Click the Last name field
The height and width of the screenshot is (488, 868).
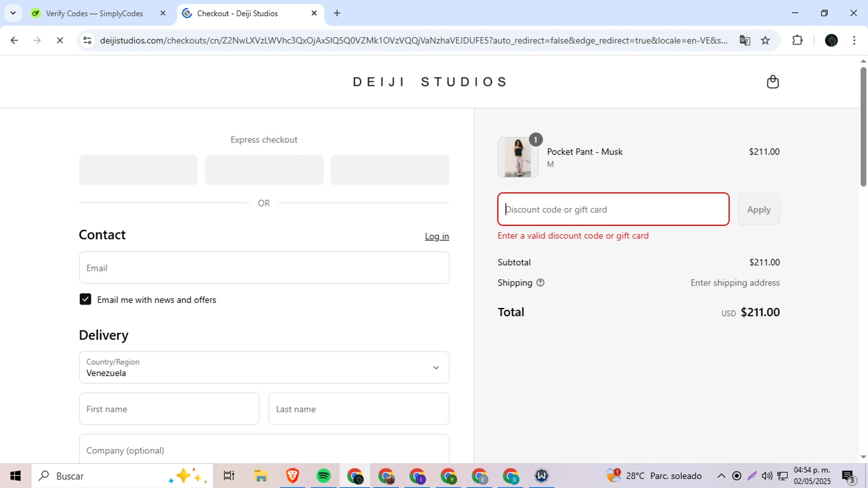[x=359, y=409]
